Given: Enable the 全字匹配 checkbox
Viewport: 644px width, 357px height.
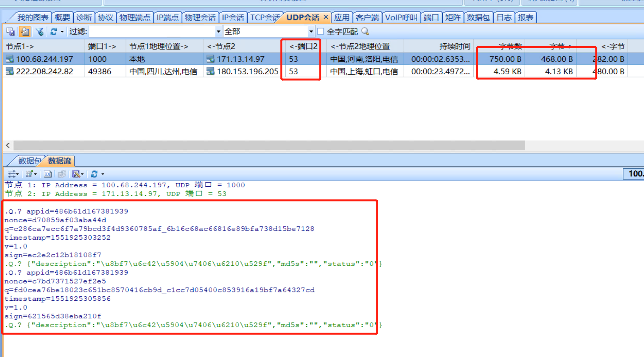Looking at the screenshot, I should 320,31.
